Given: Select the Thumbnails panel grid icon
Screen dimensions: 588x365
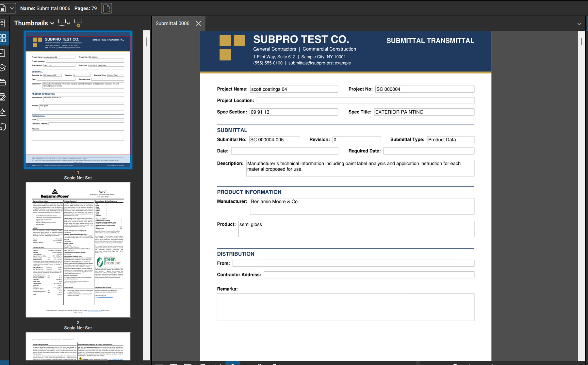Looking at the screenshot, I should (x=3, y=38).
